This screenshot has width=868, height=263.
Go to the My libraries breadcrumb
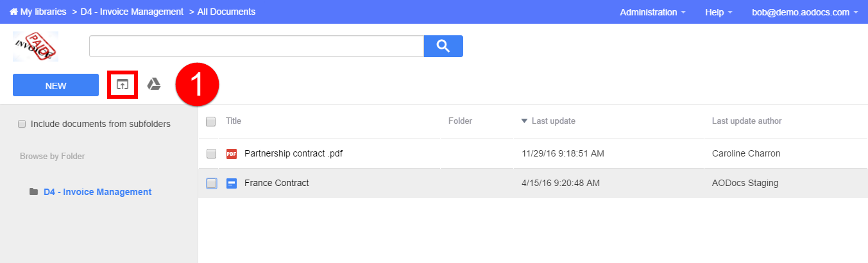43,12
